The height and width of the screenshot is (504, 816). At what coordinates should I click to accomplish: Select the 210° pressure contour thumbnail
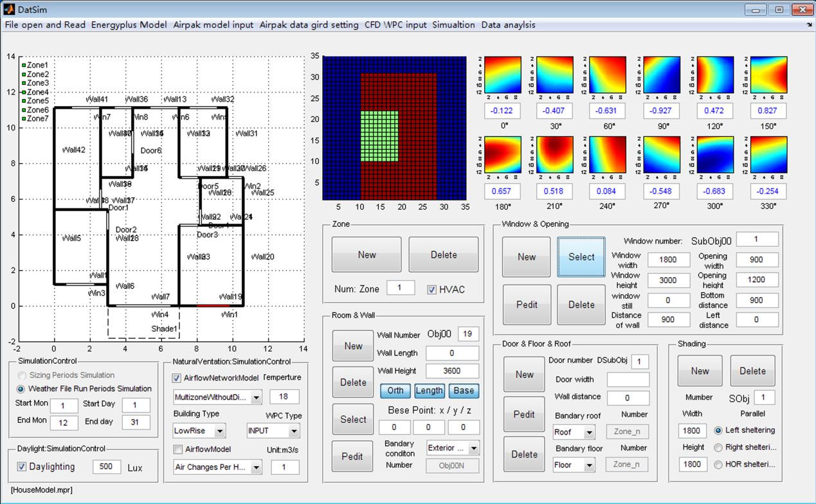click(x=554, y=155)
